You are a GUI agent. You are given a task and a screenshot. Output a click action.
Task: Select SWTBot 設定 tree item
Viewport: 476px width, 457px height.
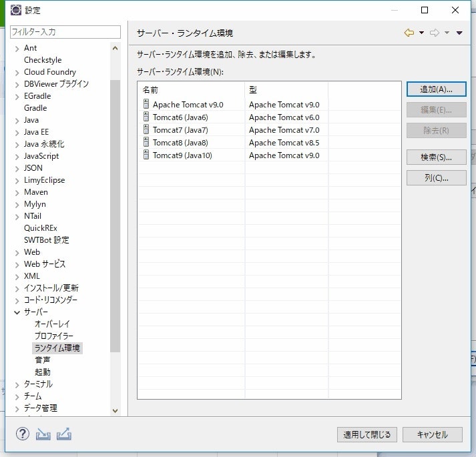point(47,240)
